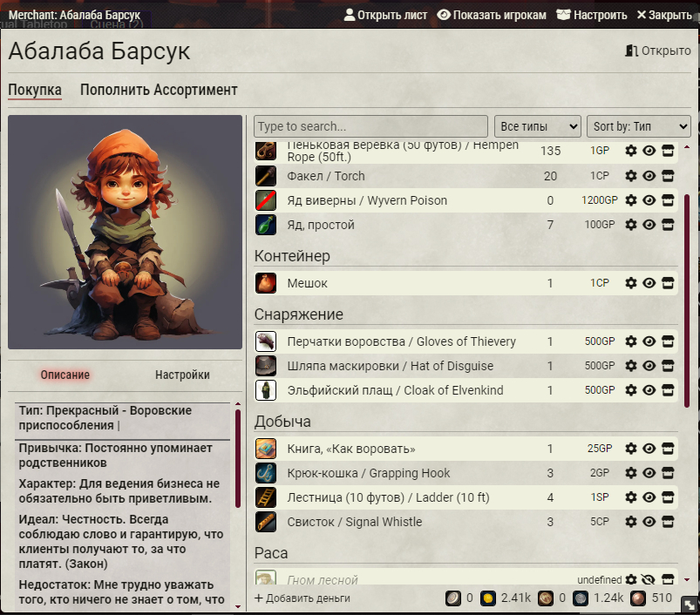This screenshot has width=700, height=615.
Task: Click the Мешок bag item icon
Action: [x=266, y=283]
